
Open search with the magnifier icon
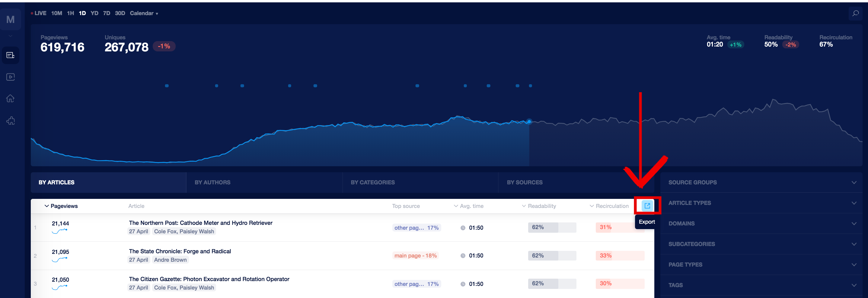855,14
